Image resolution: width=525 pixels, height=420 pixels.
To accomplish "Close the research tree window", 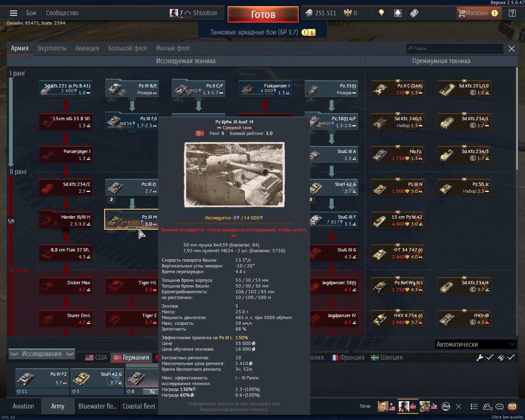I will [x=511, y=48].
